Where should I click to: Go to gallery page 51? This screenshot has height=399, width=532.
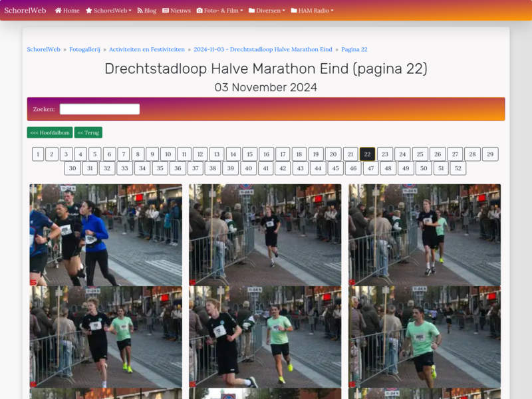(441, 168)
